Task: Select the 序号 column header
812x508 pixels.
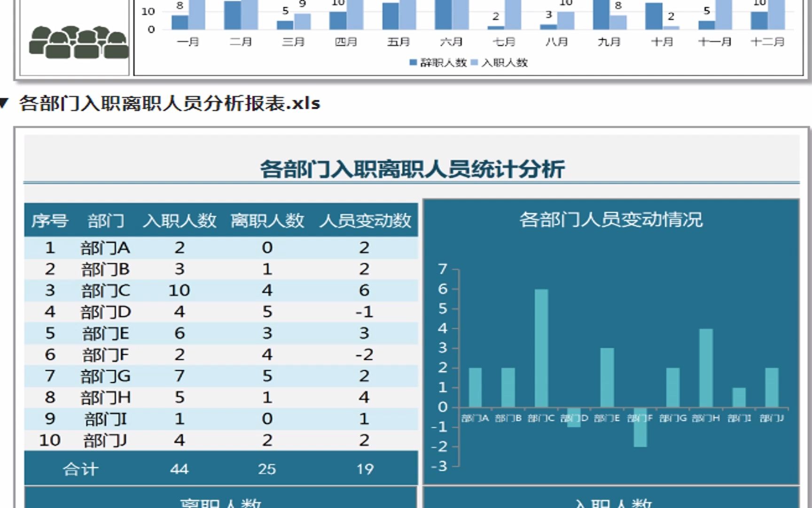Action: click(50, 221)
